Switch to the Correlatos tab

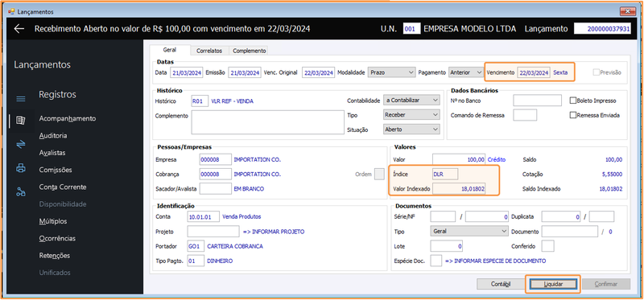209,51
